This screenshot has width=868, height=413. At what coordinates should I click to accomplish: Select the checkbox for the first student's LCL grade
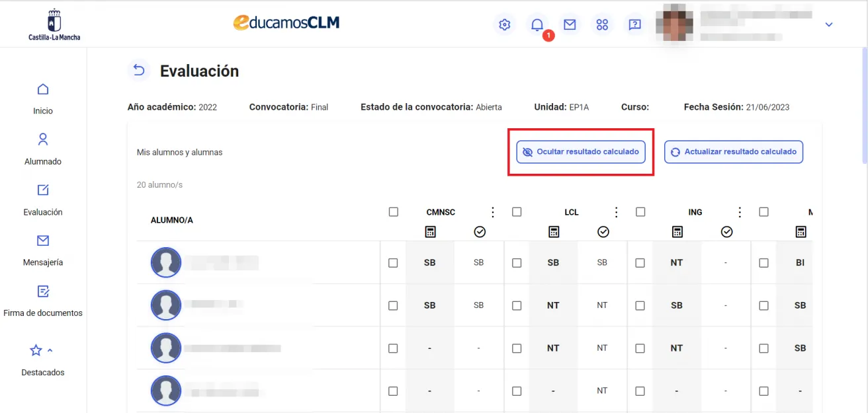click(517, 262)
